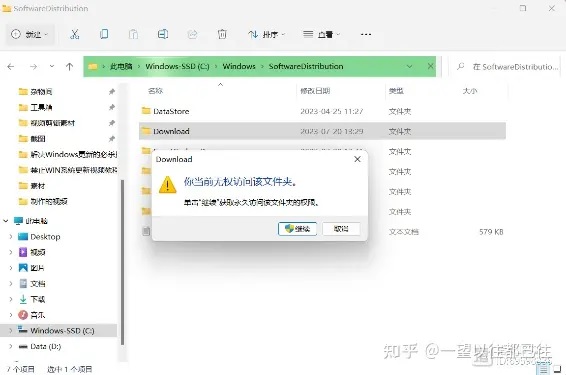Go up one folder level arrow

point(69,66)
